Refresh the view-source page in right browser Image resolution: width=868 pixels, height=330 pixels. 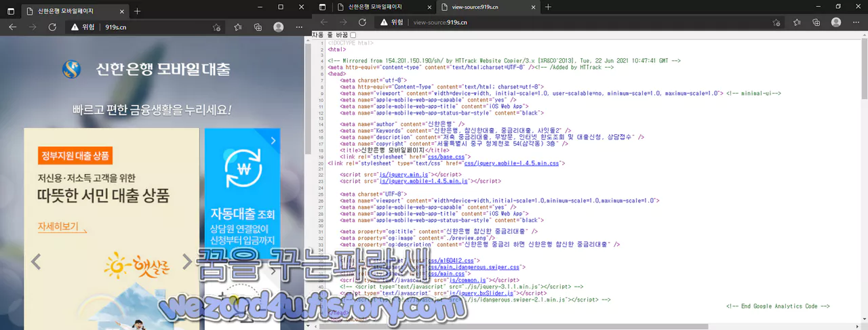pyautogui.click(x=362, y=22)
